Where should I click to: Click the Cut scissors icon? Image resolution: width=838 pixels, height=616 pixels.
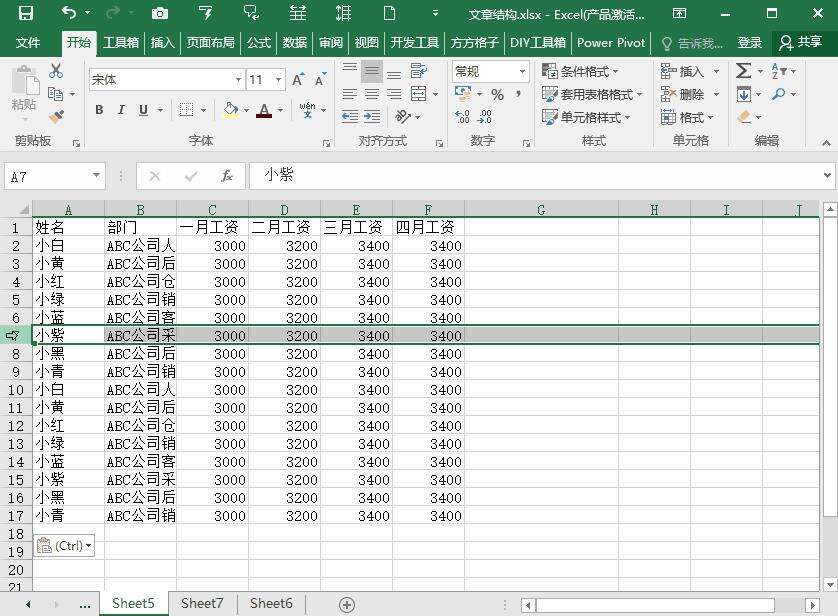click(56, 71)
